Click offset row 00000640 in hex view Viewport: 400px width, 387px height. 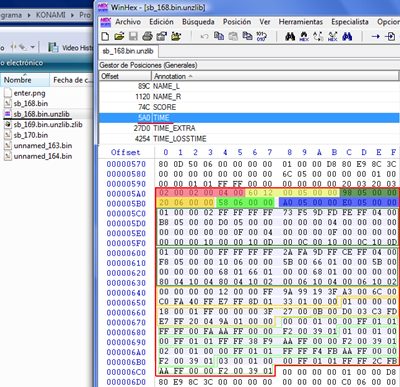point(126,292)
